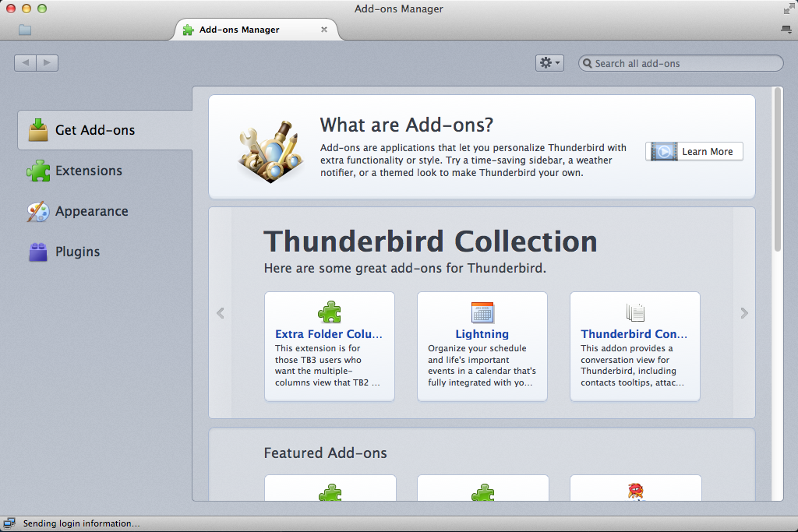
Task: Click the Lightning calendar icon
Action: (482, 312)
